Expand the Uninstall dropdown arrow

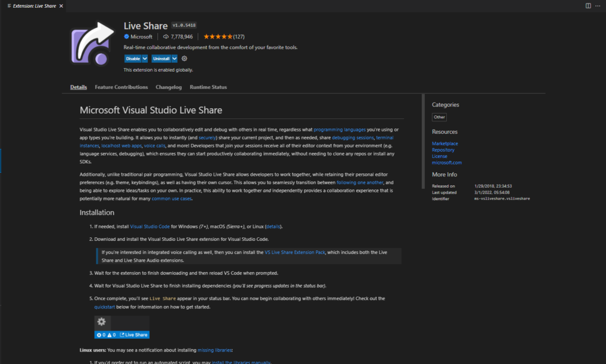(175, 59)
